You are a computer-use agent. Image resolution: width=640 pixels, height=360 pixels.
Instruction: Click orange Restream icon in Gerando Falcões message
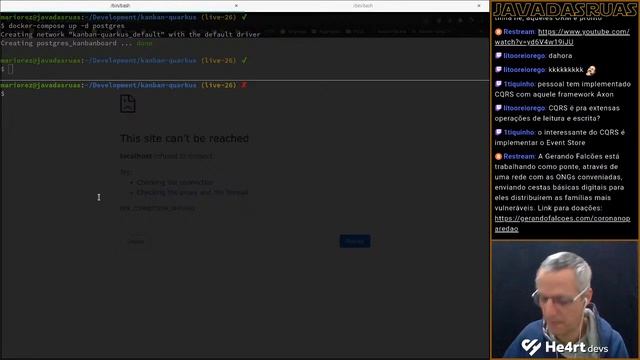click(498, 156)
